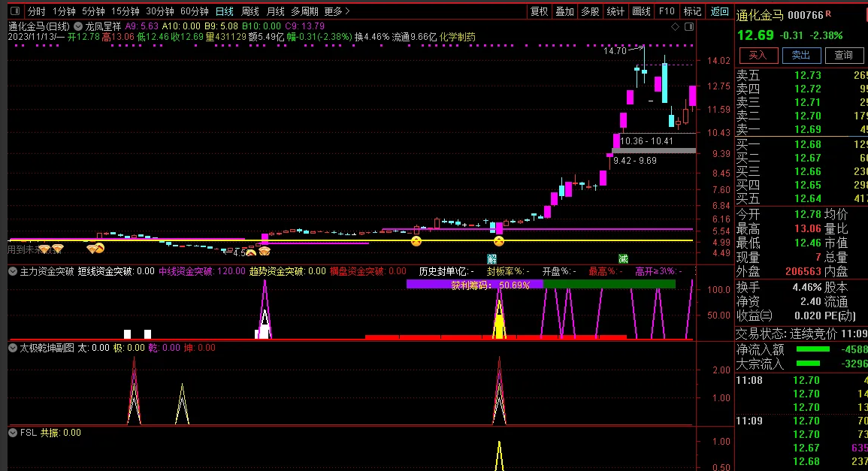Switch to the 15分钟 period tab
Image resolution: width=868 pixels, height=471 pixels.
[125, 11]
